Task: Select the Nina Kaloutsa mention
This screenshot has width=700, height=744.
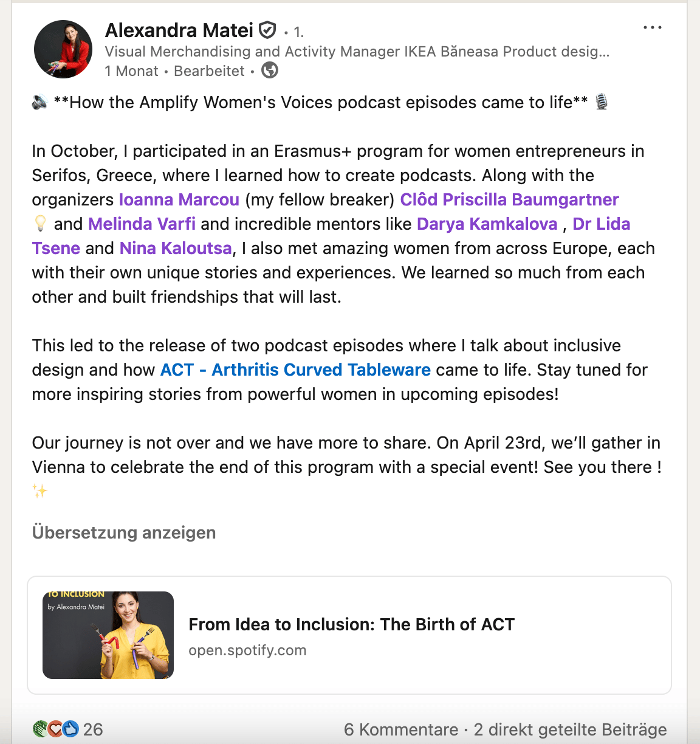Action: point(174,248)
